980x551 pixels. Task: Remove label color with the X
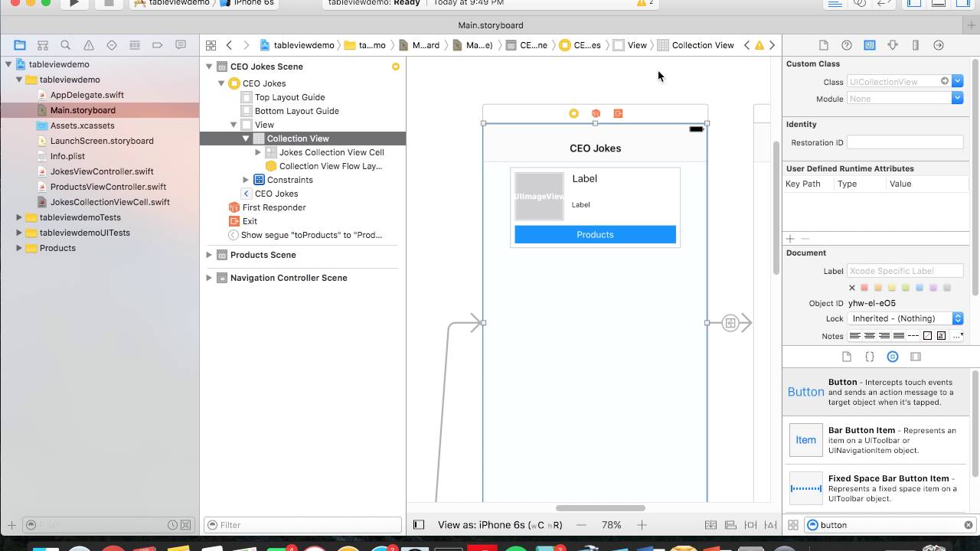[x=851, y=288]
